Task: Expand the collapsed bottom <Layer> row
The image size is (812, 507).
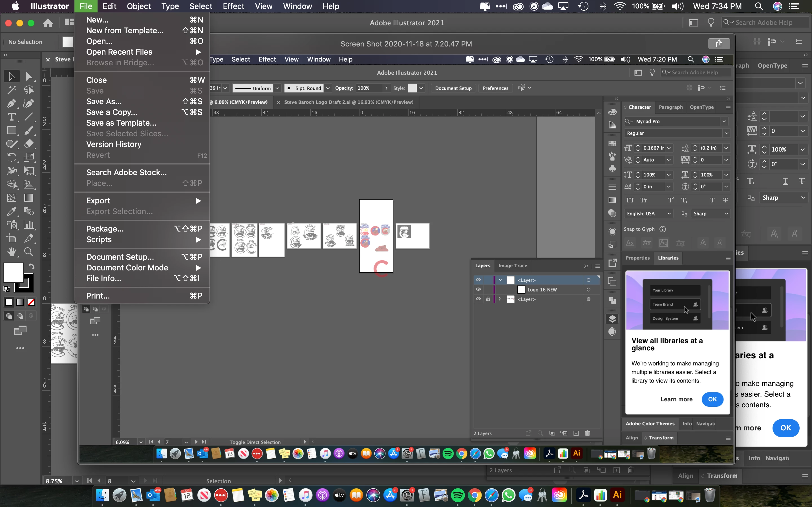Action: pyautogui.click(x=500, y=299)
